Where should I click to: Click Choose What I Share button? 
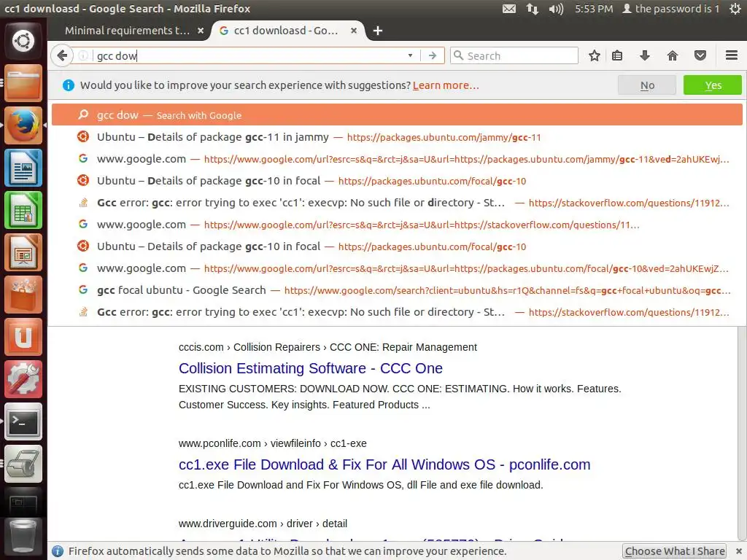[675, 551]
